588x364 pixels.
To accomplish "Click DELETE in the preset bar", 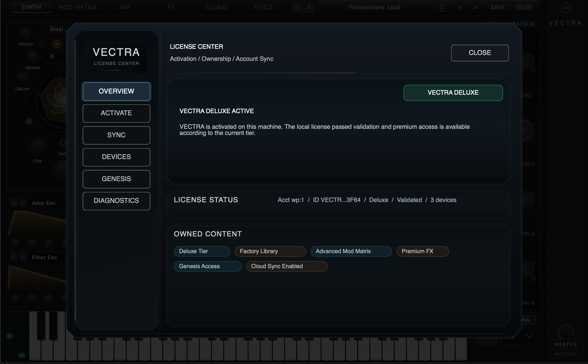I will coord(524,7).
